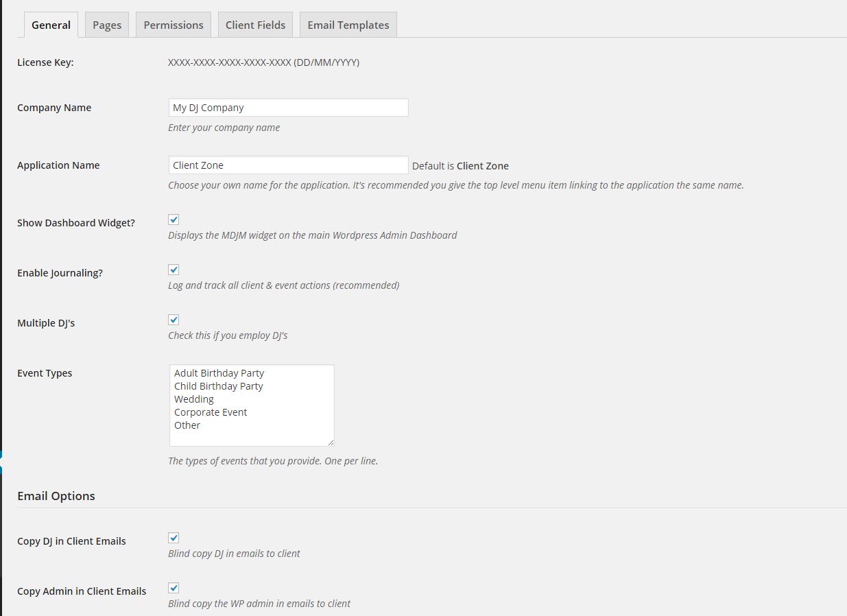
Task: Click the 'Default is Client Zone' text
Action: tap(460, 166)
